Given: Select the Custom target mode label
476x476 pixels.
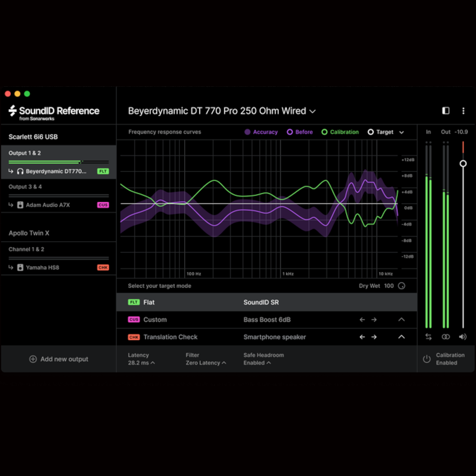Looking at the screenshot, I should click(x=155, y=320).
